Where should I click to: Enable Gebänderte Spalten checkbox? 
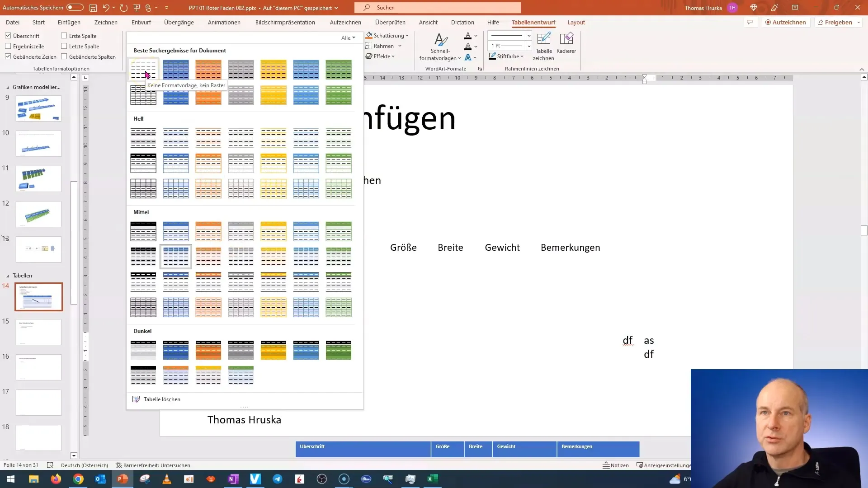pyautogui.click(x=64, y=56)
